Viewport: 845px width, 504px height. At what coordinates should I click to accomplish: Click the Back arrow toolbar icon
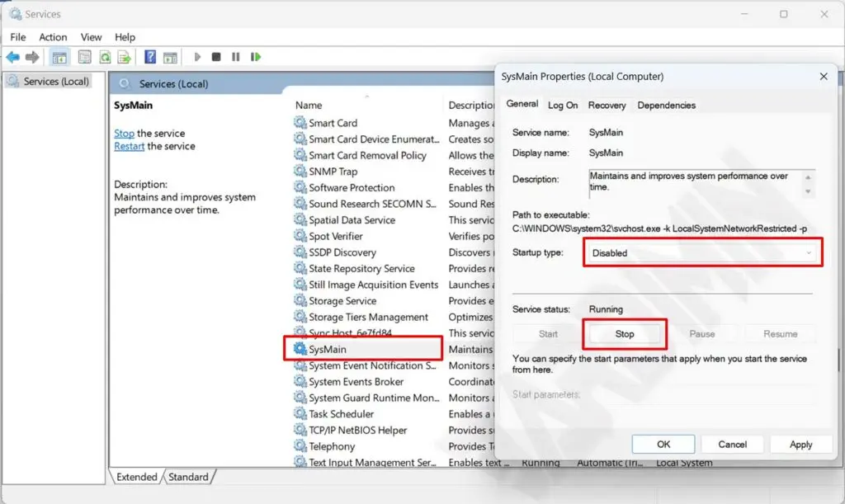pyautogui.click(x=13, y=57)
